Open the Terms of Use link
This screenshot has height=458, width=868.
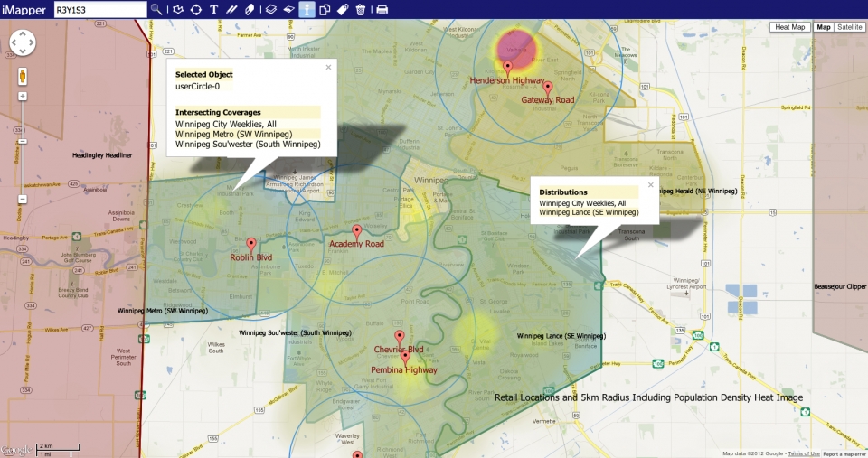803,453
